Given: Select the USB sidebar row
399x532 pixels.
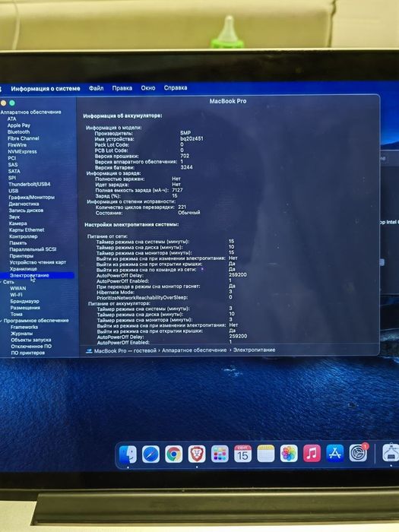Looking at the screenshot, I should coord(14,191).
